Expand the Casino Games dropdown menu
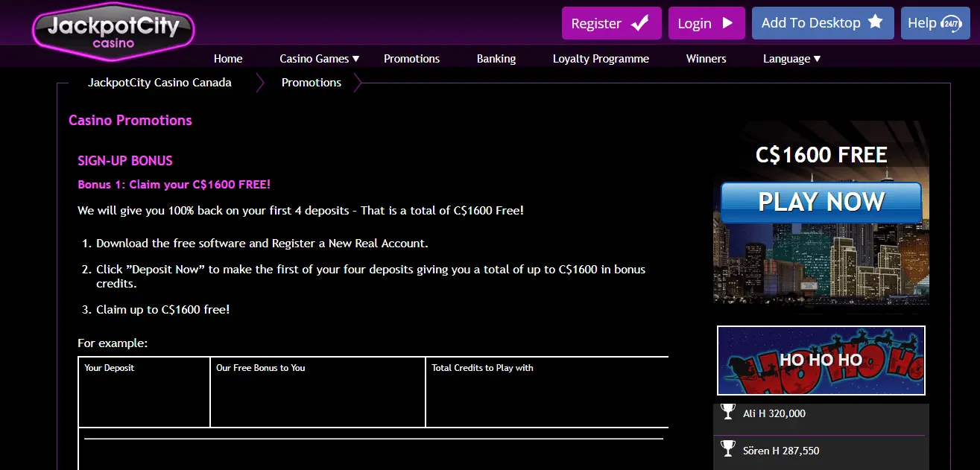Screen dimensions: 980x470 [320, 59]
